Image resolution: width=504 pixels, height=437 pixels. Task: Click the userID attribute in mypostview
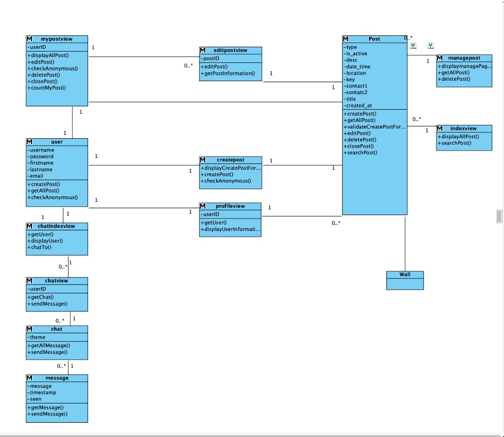37,47
